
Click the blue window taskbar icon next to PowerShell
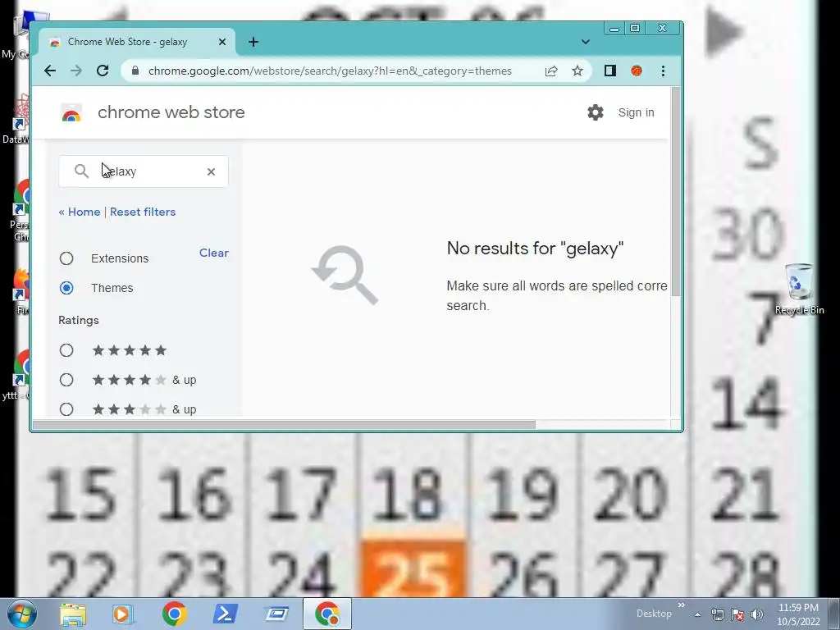coord(276,614)
